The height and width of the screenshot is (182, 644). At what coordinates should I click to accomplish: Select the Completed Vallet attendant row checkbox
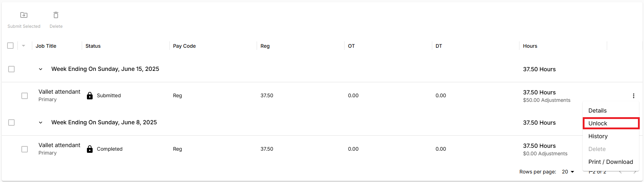[x=25, y=149]
